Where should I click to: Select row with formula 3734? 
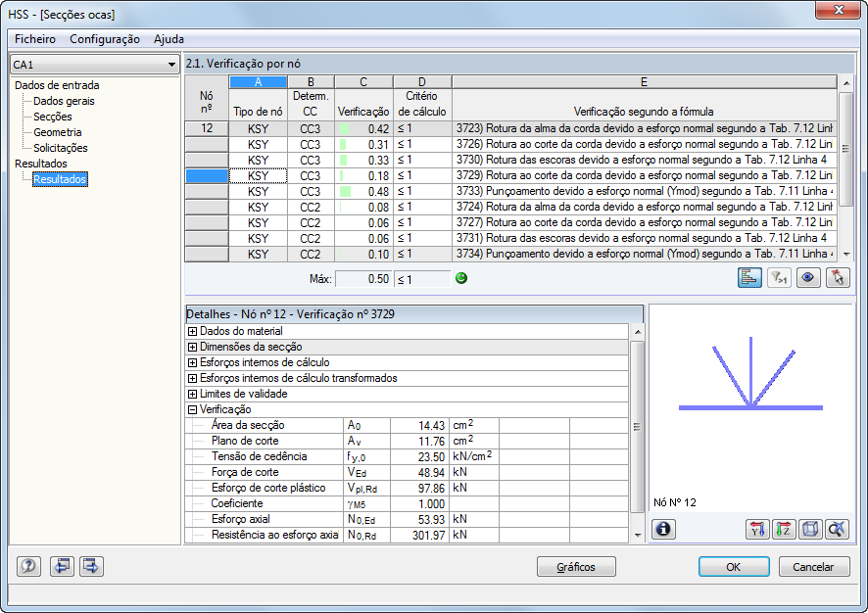510,254
